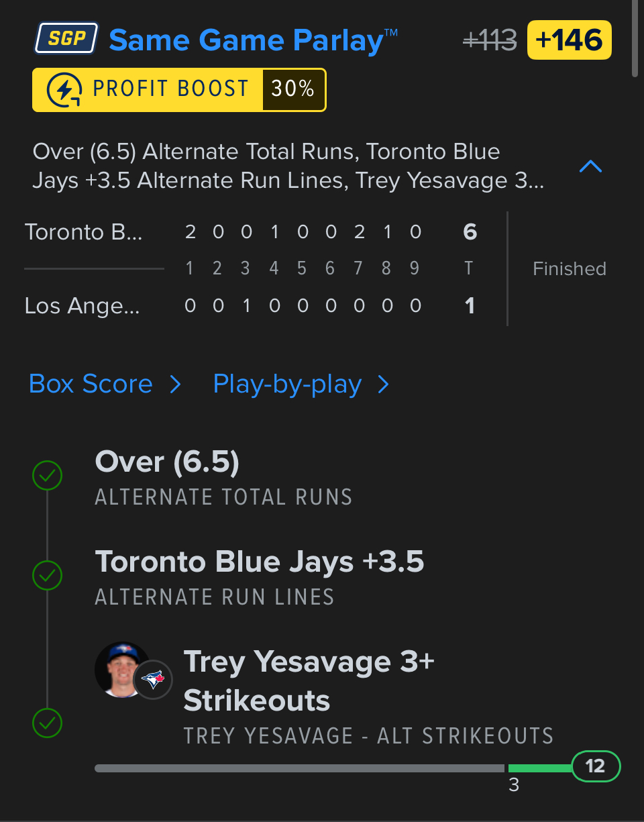Click the Blue Jays team logo icon

click(x=153, y=680)
